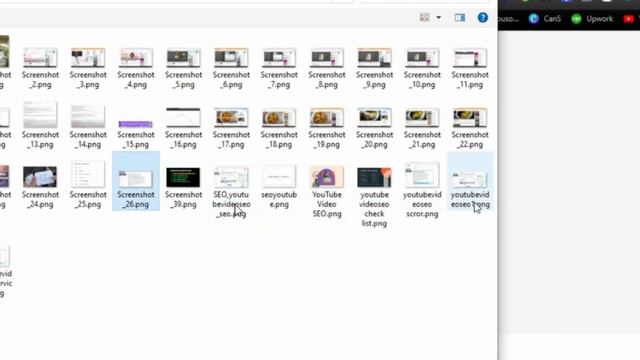Select YouTube Video SEO.png file

pos(327,192)
